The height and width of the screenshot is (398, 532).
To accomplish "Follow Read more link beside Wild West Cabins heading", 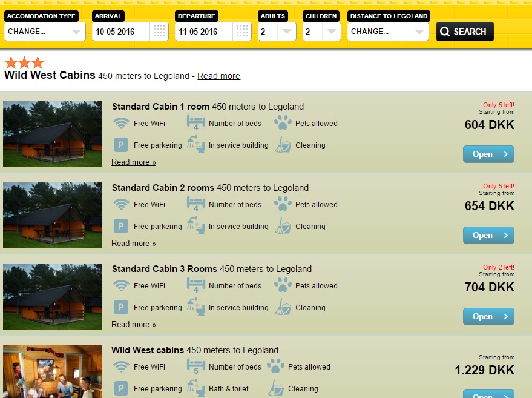I will (x=219, y=76).
